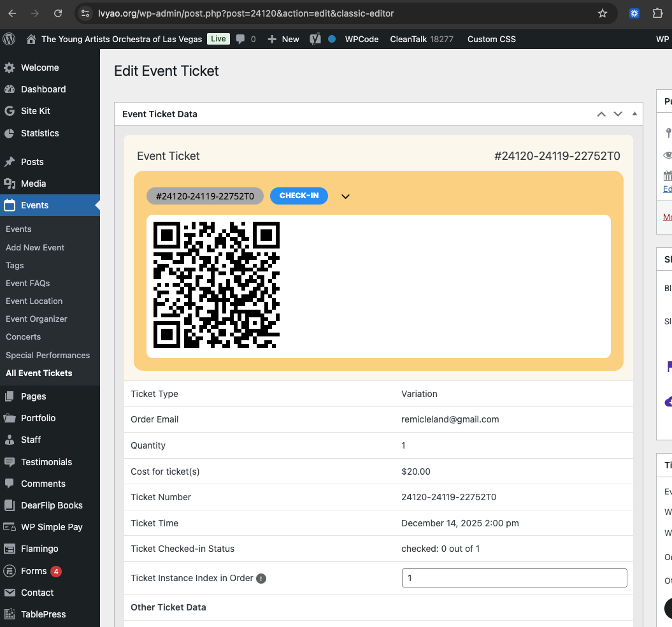Click the comments bubble icon in admin bar
Image resolution: width=672 pixels, height=627 pixels.
point(241,39)
